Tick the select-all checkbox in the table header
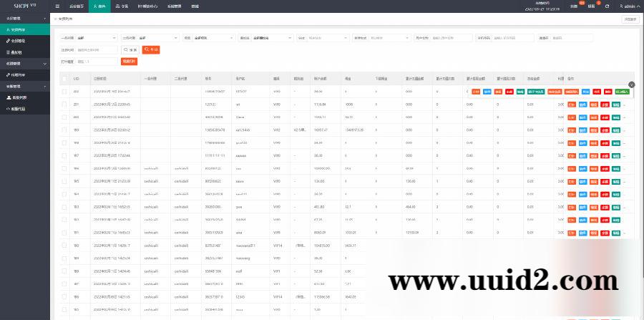Image resolution: width=644 pixels, height=320 pixels. tap(64, 78)
